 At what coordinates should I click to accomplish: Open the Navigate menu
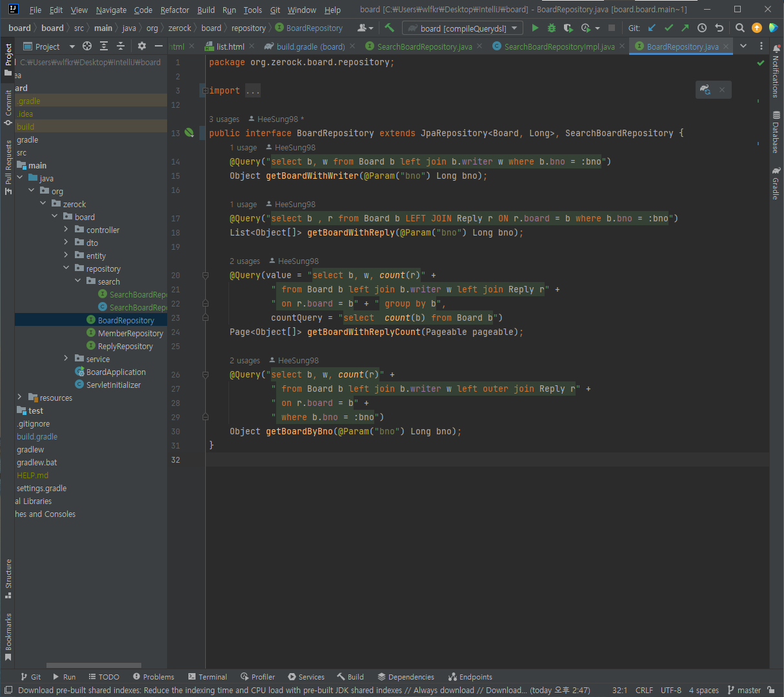tap(111, 10)
